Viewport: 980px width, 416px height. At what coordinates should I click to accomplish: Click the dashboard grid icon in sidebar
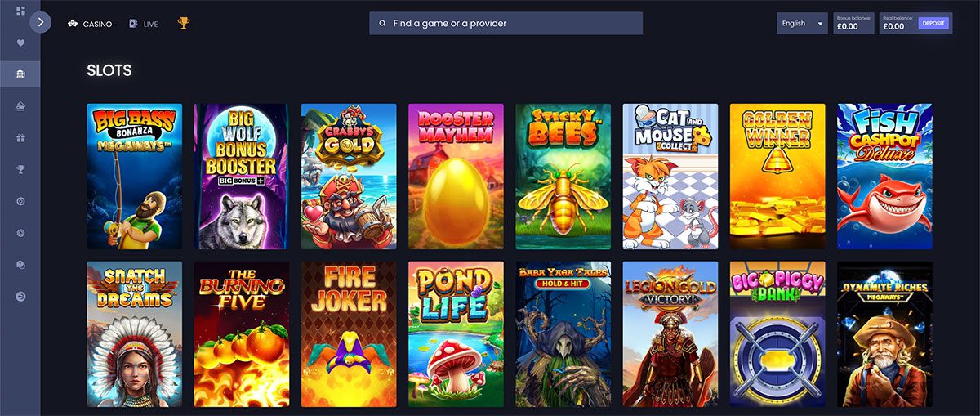(20, 11)
